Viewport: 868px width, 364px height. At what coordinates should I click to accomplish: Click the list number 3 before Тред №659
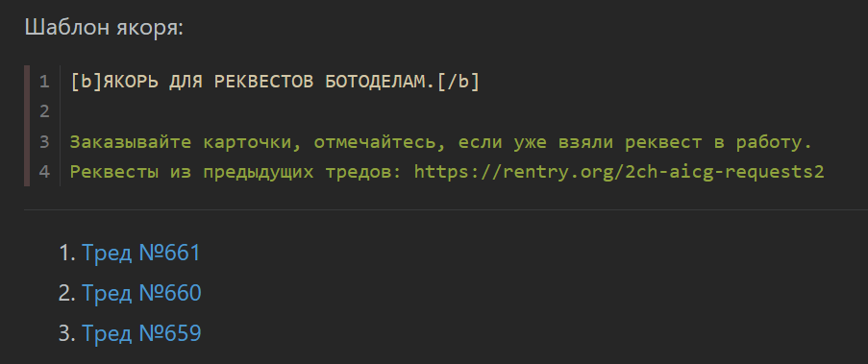click(x=66, y=333)
